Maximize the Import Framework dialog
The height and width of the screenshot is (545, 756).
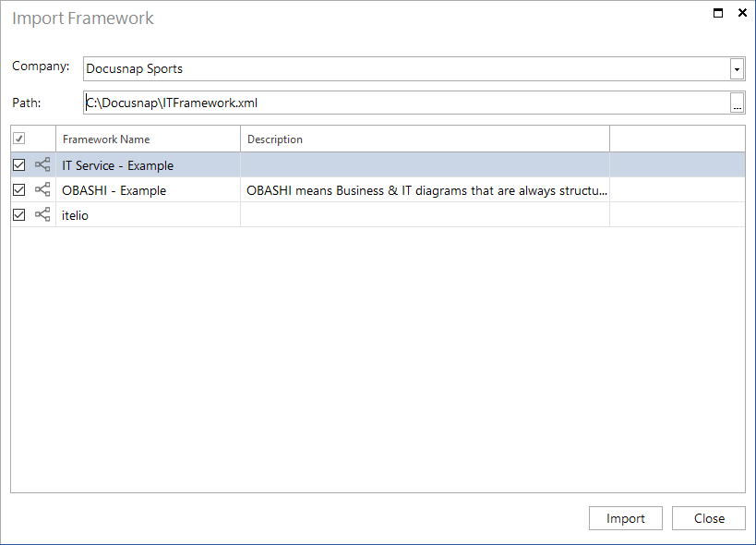click(x=718, y=13)
